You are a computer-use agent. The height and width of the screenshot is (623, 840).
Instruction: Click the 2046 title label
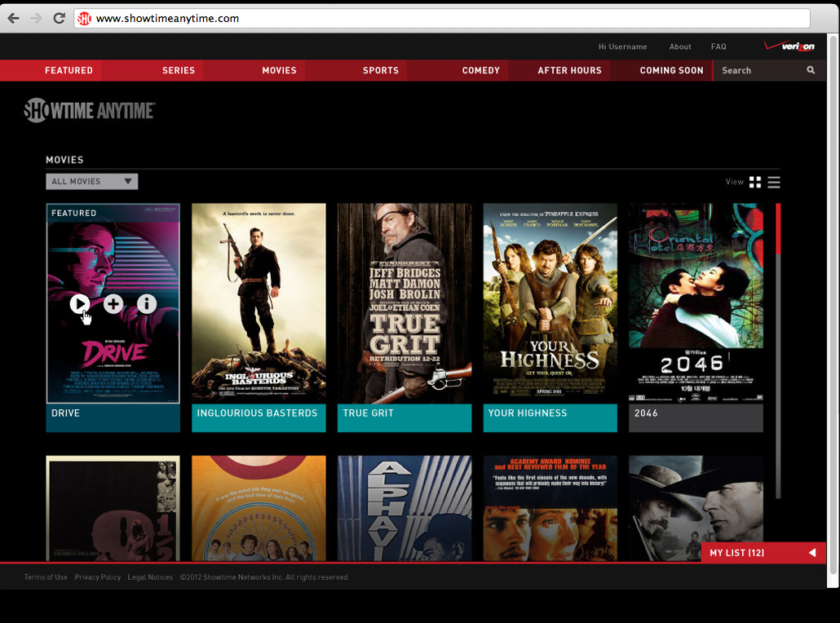[646, 413]
